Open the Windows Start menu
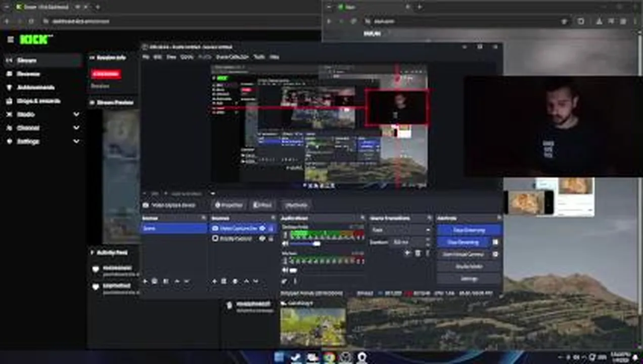 click(279, 357)
